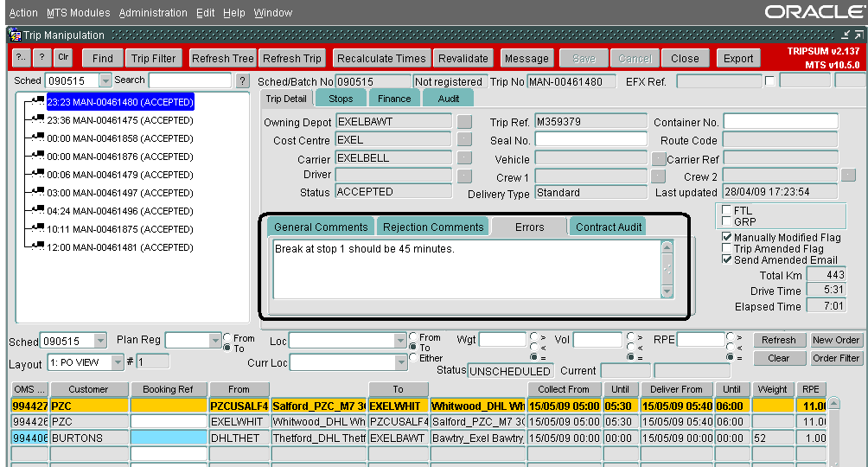Switch to the Stops tab
The width and height of the screenshot is (868, 467).
(341, 99)
